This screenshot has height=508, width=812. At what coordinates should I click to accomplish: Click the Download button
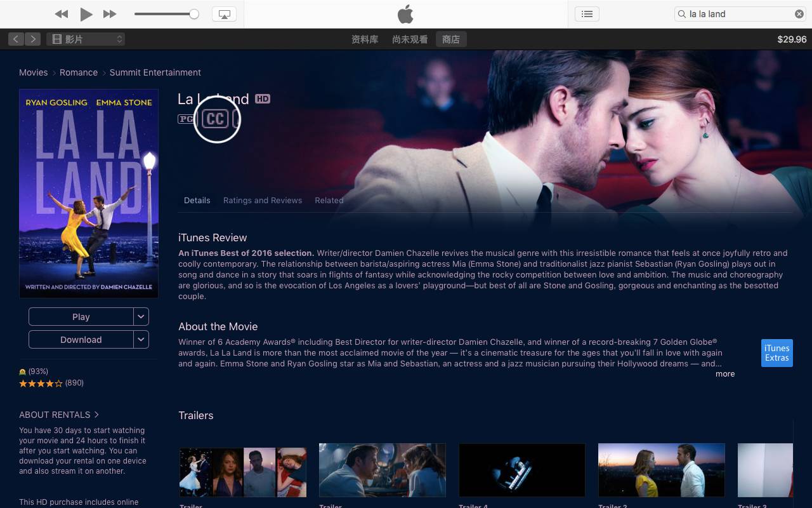tap(81, 340)
